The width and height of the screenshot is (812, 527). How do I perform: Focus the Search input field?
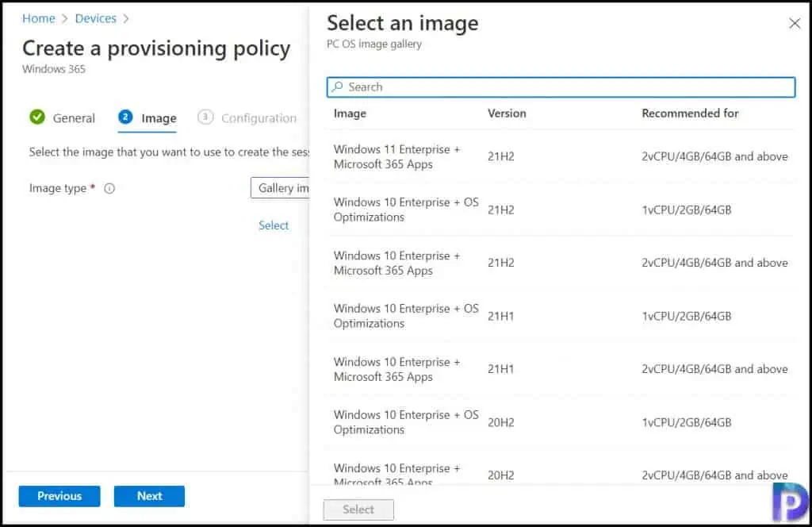(x=561, y=87)
